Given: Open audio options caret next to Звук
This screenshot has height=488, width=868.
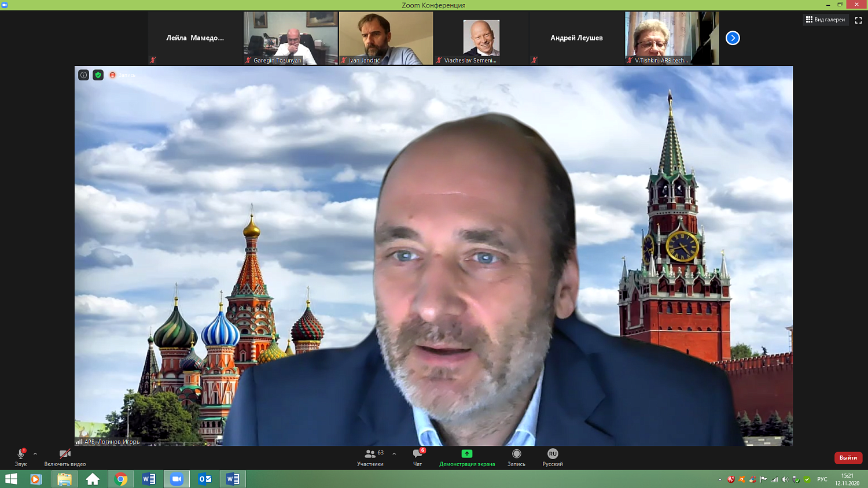Looking at the screenshot, I should tap(35, 454).
